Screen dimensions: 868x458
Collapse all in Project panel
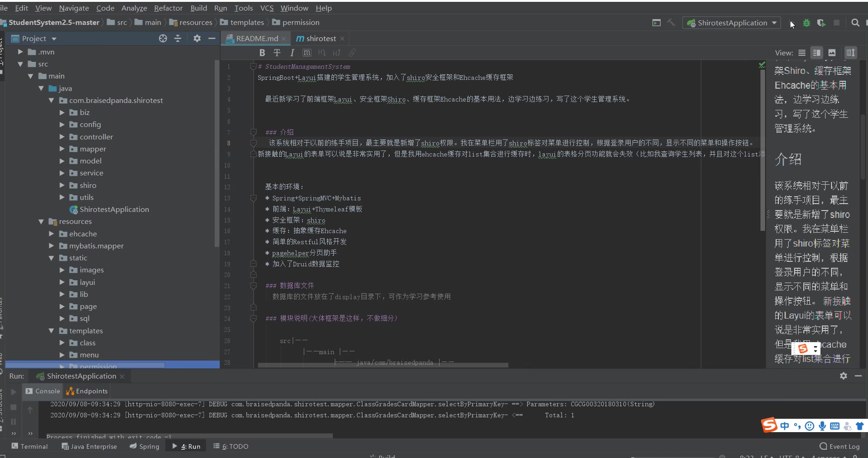pos(178,38)
